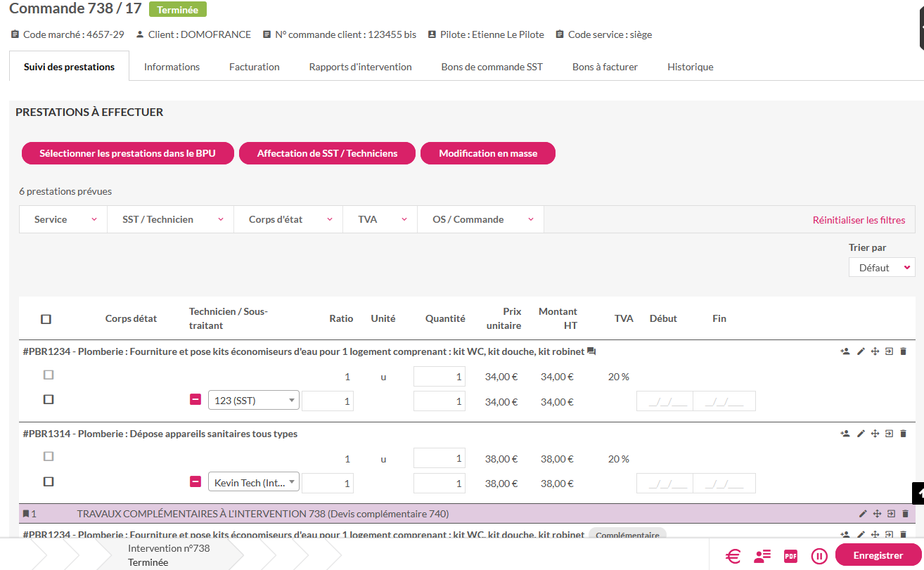
Task: Toggle the pink minus beside 123 (SST)
Action: tap(195, 399)
